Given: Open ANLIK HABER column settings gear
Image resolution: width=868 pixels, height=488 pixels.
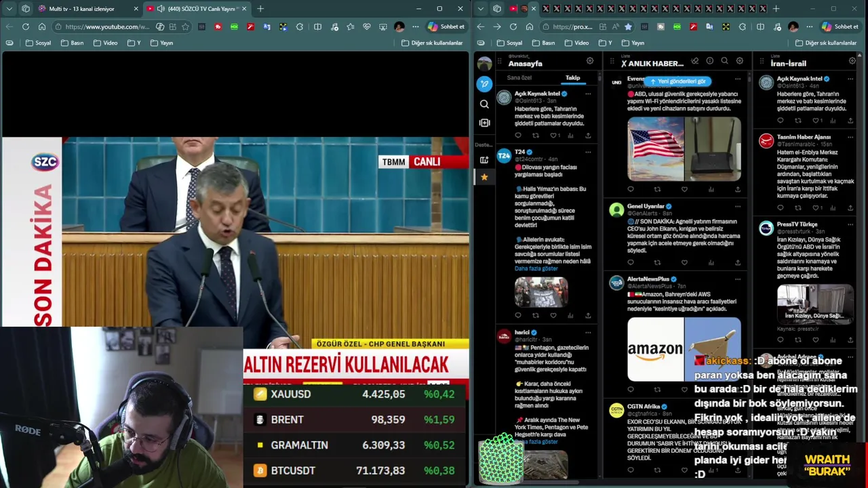Looking at the screenshot, I should pos(740,61).
